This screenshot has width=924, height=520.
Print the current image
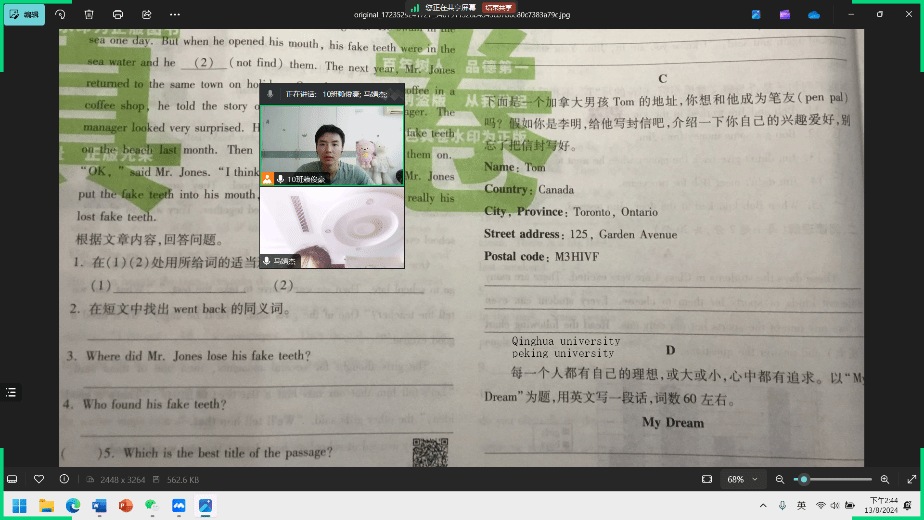click(x=118, y=15)
